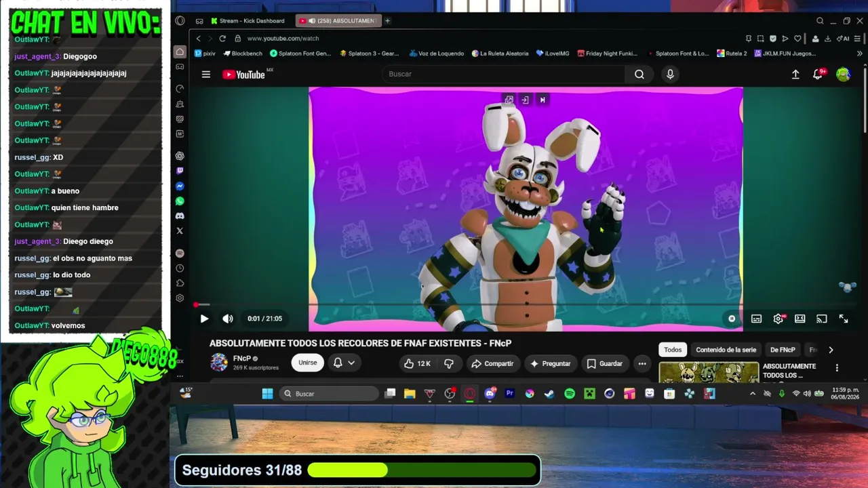Viewport: 868px width, 488px height.
Task: Open options menu for the recommended video
Action: tap(837, 368)
